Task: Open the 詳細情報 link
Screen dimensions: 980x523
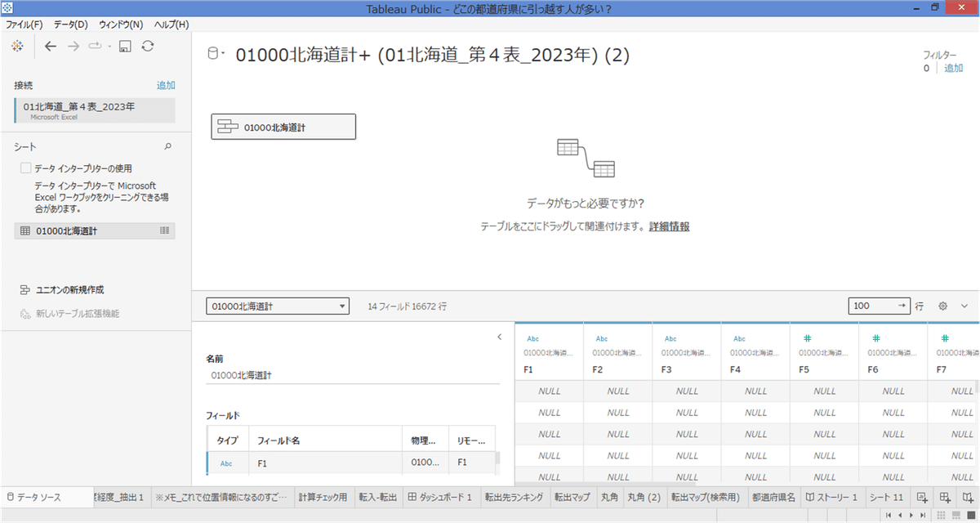Action: [x=669, y=226]
